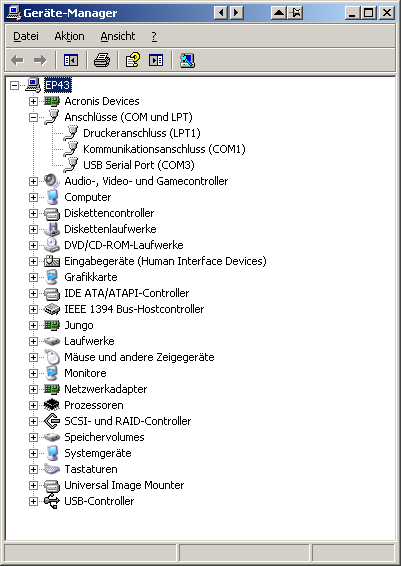Click the EP43 computer root icon

pyautogui.click(x=34, y=85)
